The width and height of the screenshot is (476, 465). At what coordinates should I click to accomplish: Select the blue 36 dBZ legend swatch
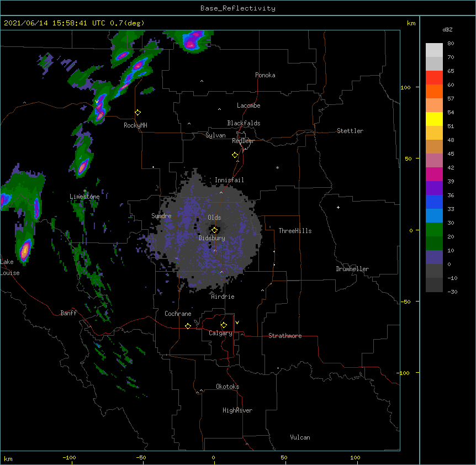point(434,202)
